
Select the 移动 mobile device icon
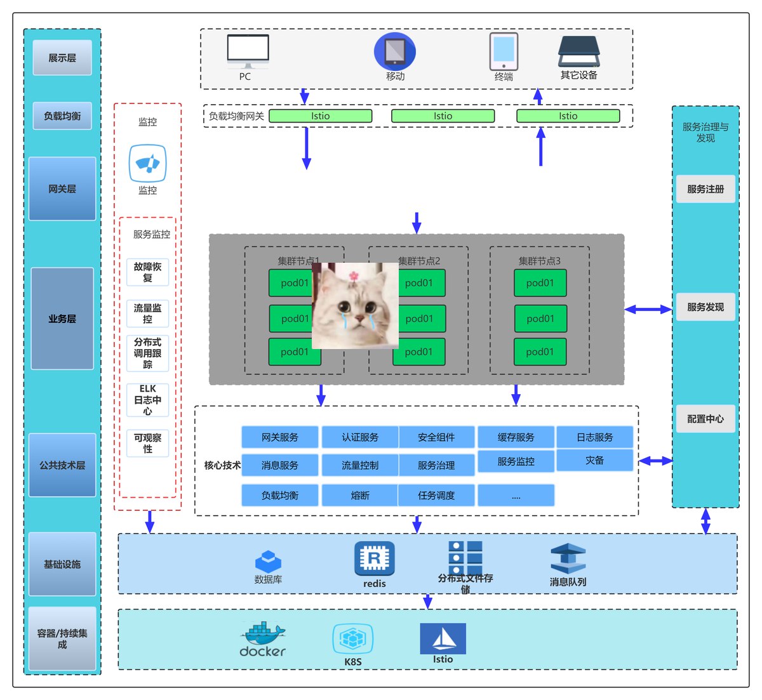coord(395,51)
